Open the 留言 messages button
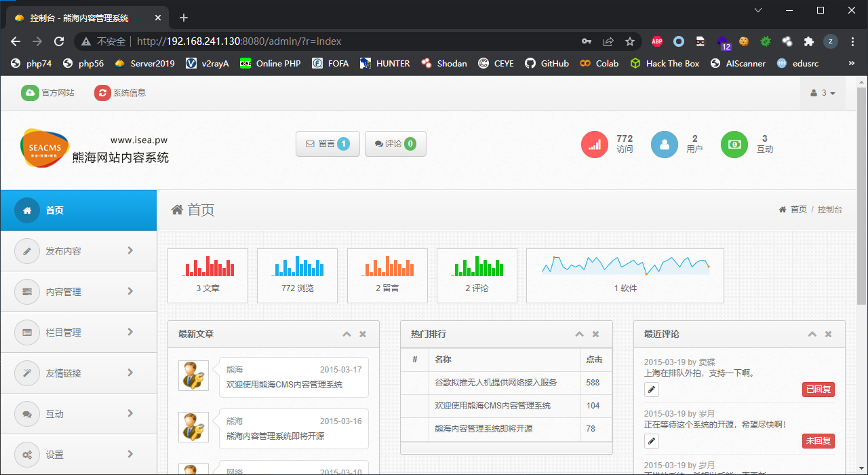This screenshot has width=868, height=475. pos(328,144)
